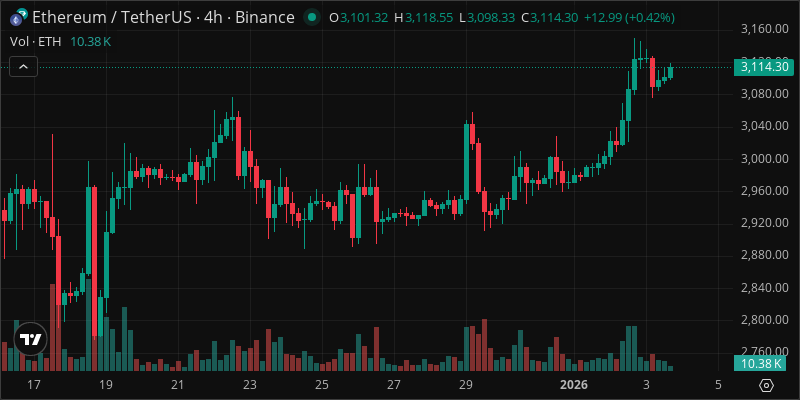The image size is (800, 400).
Task: Click the date label 27 on time axis
Action: point(393,385)
